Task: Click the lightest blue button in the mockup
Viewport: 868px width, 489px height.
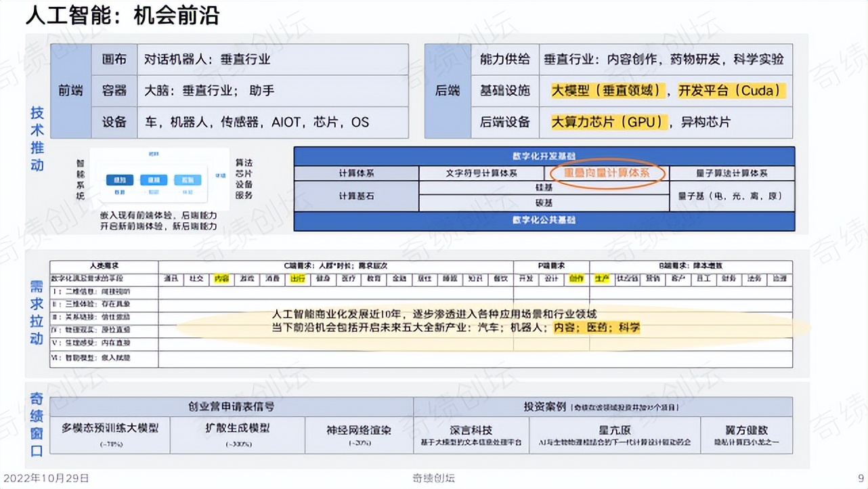Action: pyautogui.click(x=188, y=179)
